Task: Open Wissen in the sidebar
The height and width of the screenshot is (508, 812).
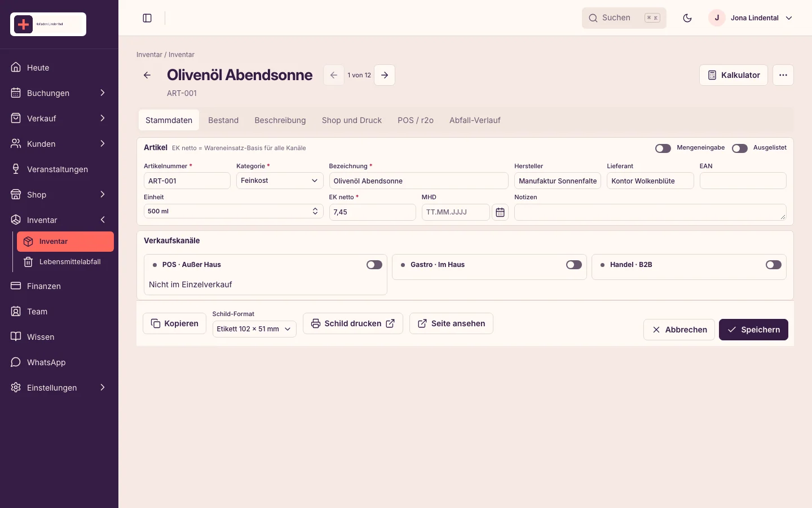Action: tap(59, 337)
